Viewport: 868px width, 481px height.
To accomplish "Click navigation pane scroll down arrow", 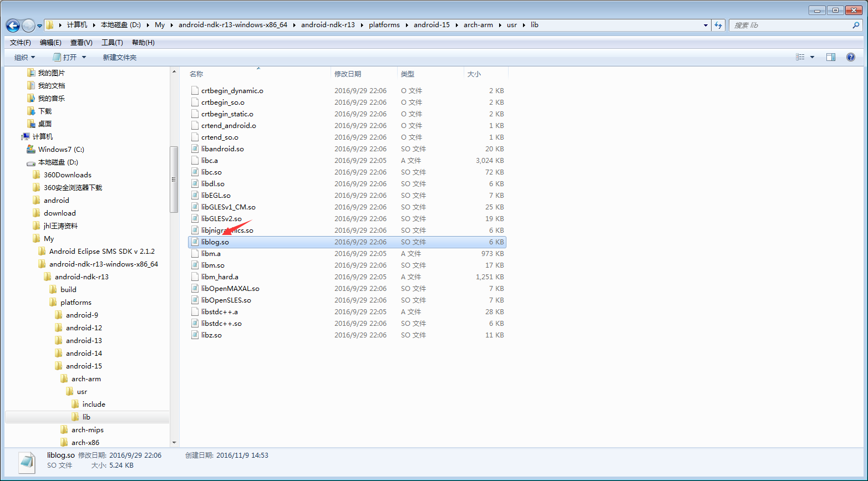I will (174, 442).
